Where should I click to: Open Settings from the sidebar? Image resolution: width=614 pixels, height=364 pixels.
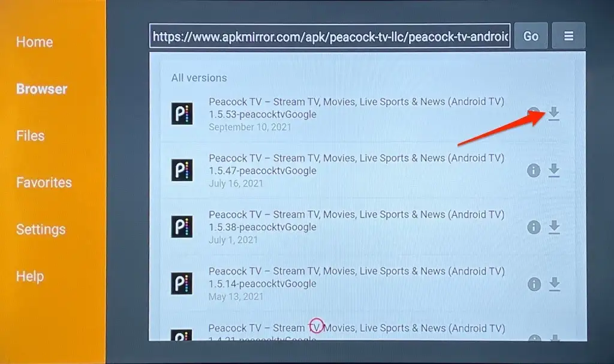click(41, 229)
